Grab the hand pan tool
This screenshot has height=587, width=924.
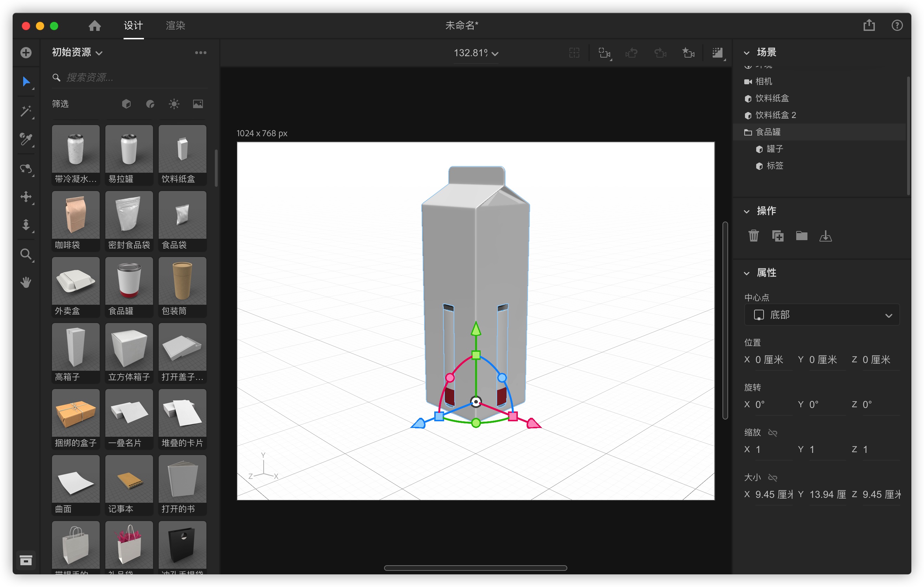pyautogui.click(x=26, y=282)
